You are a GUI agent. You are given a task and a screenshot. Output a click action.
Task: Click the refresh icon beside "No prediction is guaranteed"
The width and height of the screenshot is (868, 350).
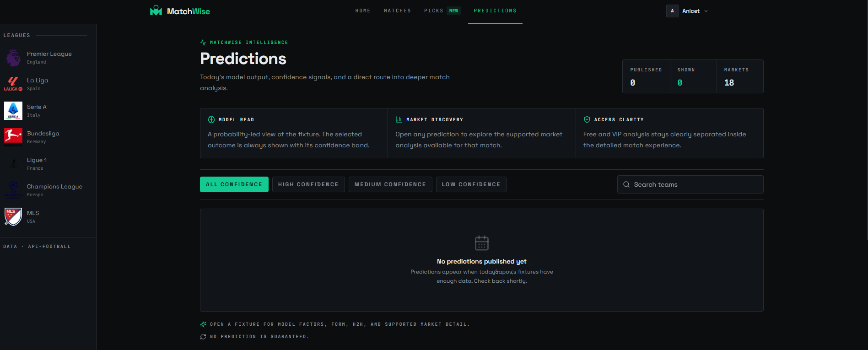click(x=203, y=337)
